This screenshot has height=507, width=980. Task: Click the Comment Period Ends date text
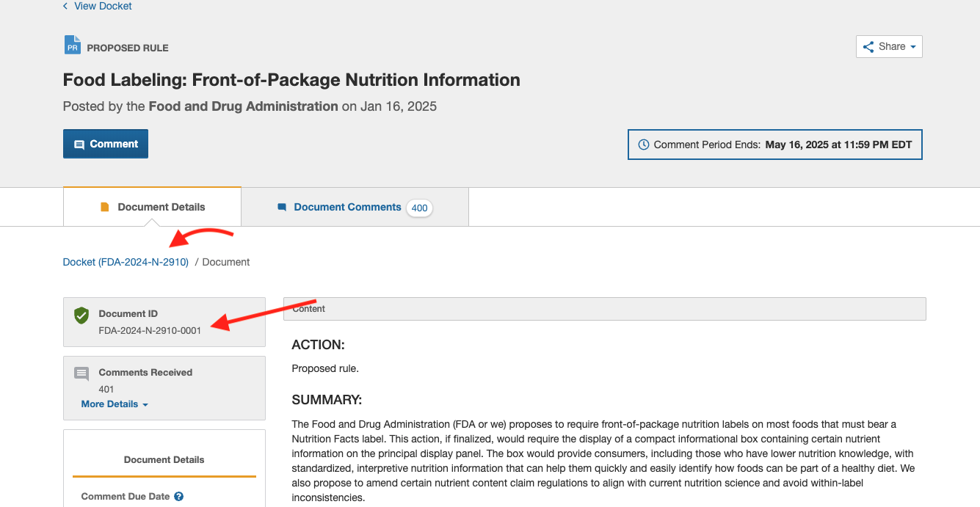pyautogui.click(x=838, y=145)
